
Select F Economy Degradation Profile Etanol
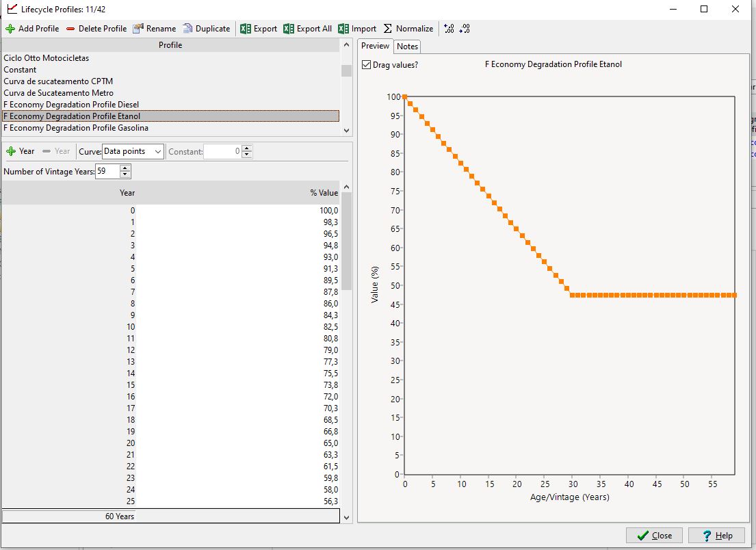[170, 116]
